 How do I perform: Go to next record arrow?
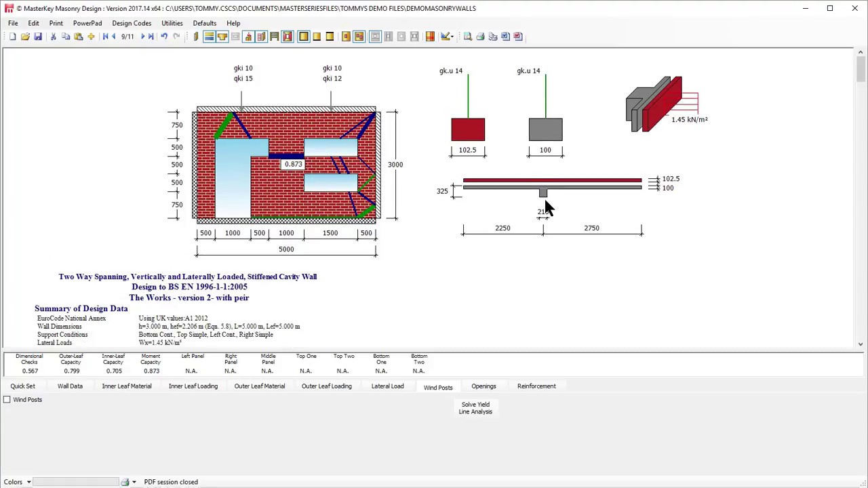(143, 37)
